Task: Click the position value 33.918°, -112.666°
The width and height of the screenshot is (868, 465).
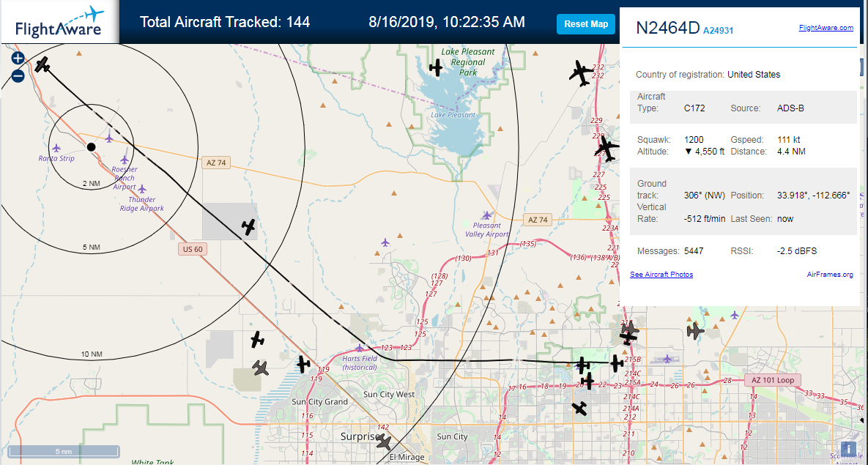Action: [813, 196]
